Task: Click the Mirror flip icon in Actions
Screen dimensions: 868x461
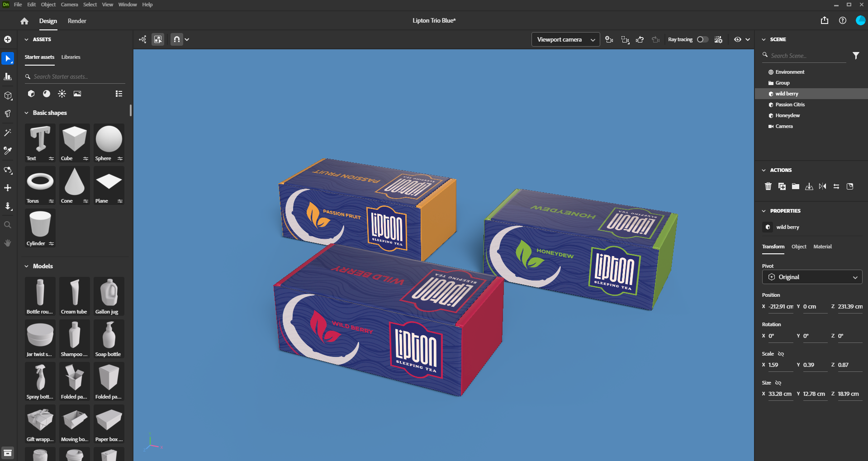Action: click(823, 186)
